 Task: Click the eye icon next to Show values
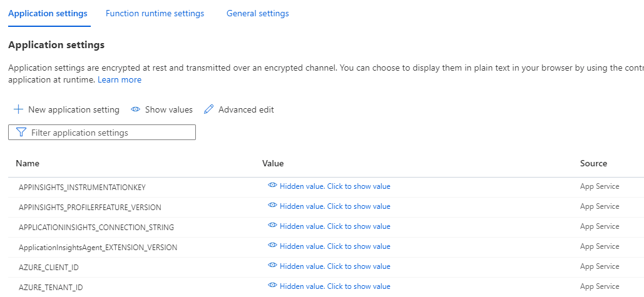coord(136,109)
